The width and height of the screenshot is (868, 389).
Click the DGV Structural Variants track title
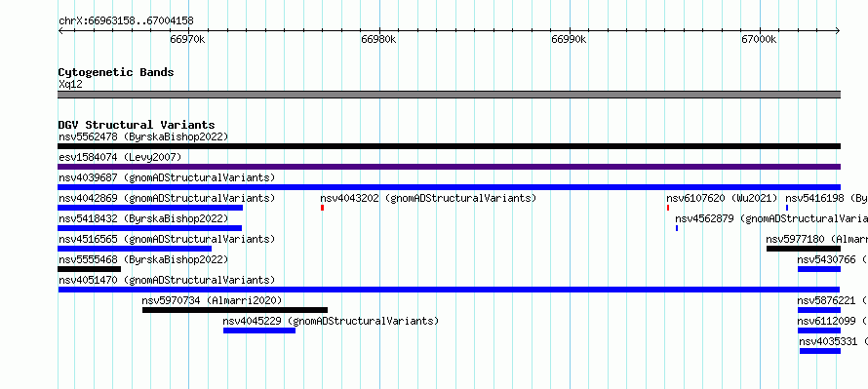click(137, 125)
